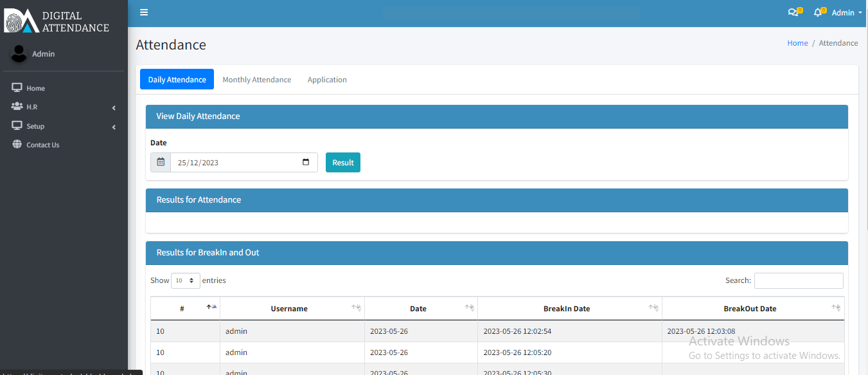Screen dimensions: 868x375
Task: Expand the H.R sidebar menu
Action: [x=63, y=107]
